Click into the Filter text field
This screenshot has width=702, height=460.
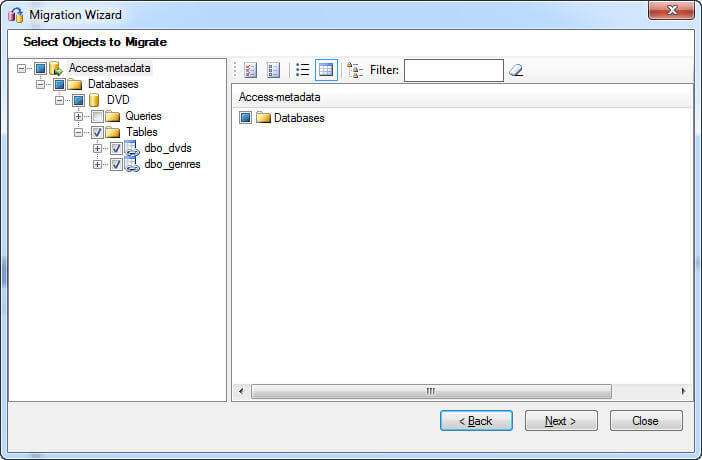click(x=454, y=70)
